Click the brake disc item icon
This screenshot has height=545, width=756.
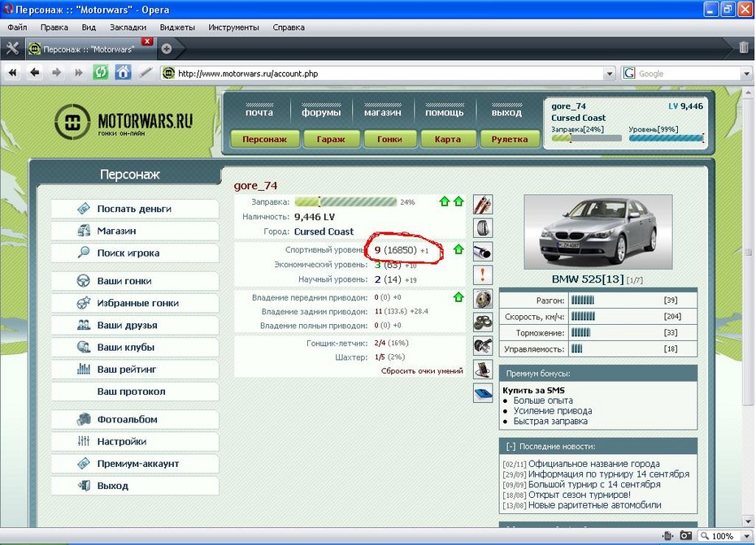click(x=483, y=299)
